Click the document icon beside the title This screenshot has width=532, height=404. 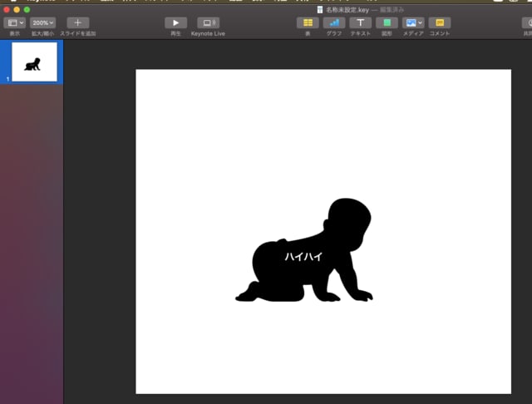(321, 9)
